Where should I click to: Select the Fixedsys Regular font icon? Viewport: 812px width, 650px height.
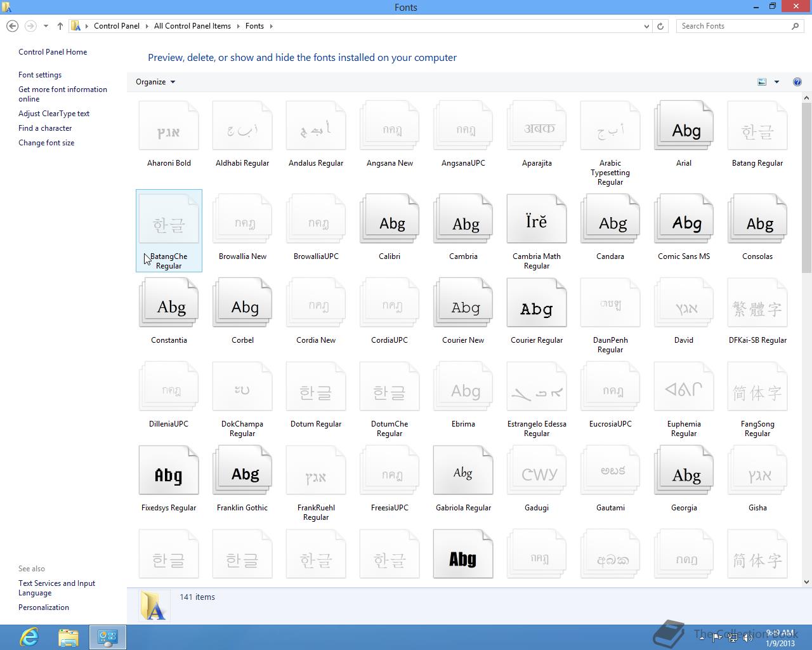[x=169, y=470]
